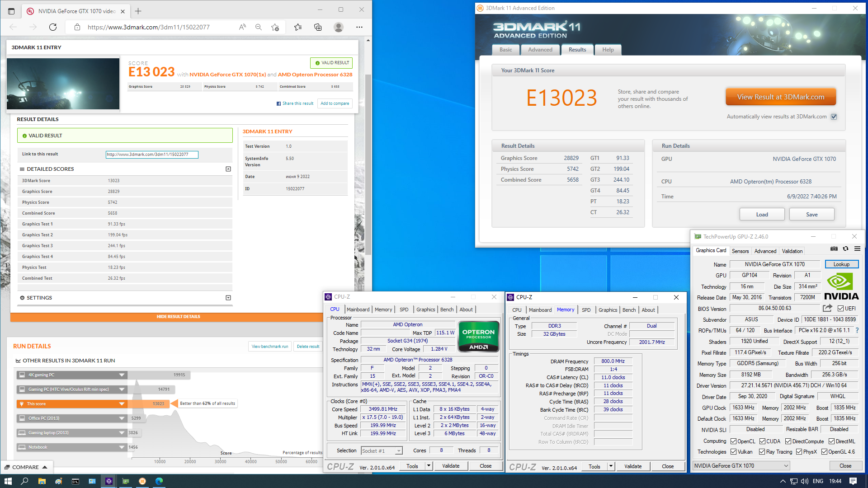Click GPU-Z taskbar icon
868x488 pixels.
[126, 481]
